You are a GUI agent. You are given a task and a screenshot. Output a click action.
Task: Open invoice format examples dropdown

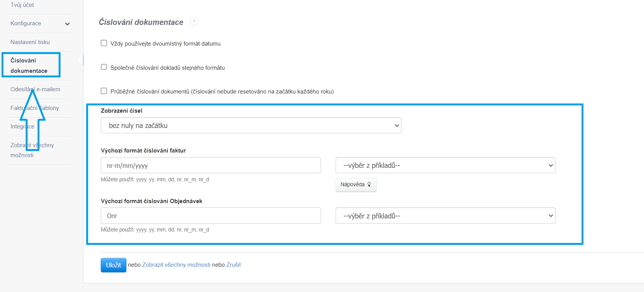click(445, 166)
